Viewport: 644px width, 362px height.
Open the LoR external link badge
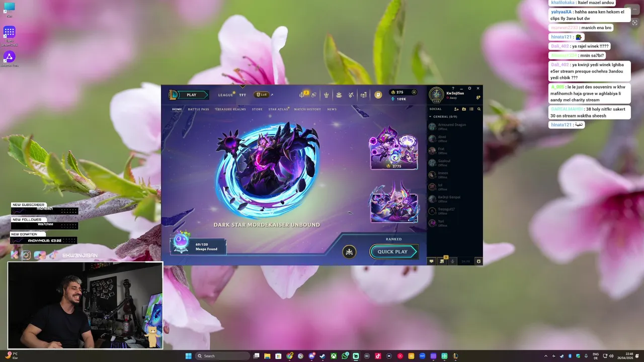point(262,95)
